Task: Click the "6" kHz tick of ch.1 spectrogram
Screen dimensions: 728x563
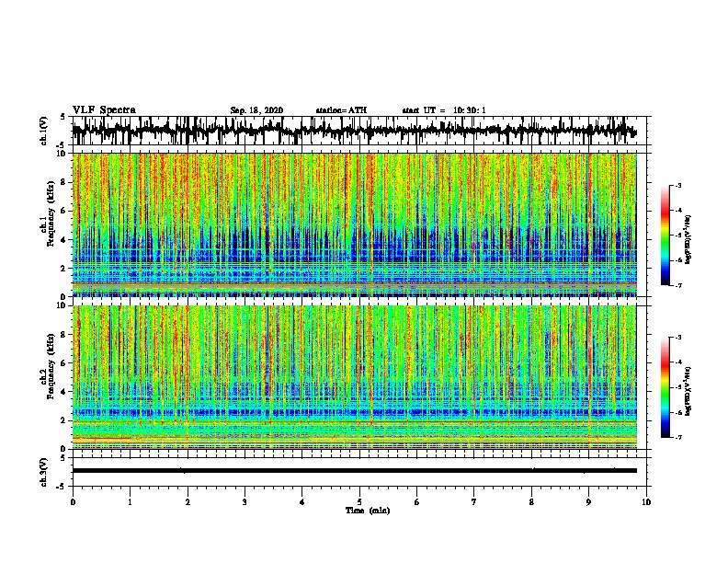Action: 64,211
